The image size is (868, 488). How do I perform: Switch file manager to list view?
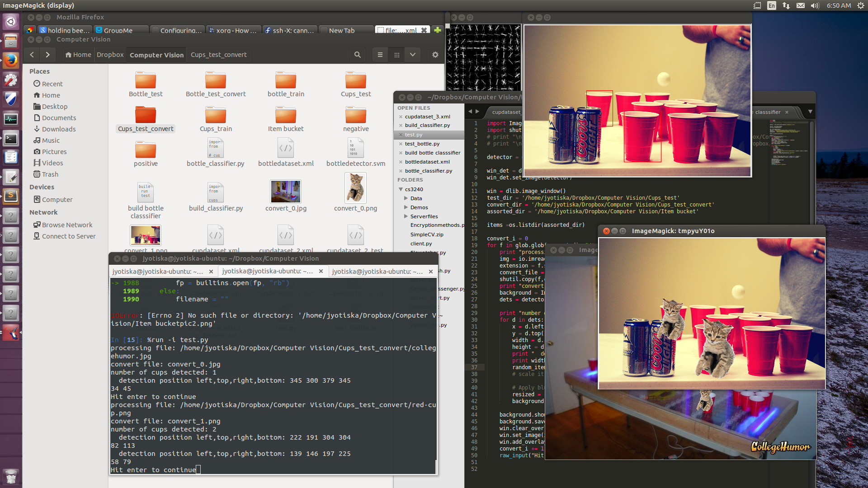380,55
